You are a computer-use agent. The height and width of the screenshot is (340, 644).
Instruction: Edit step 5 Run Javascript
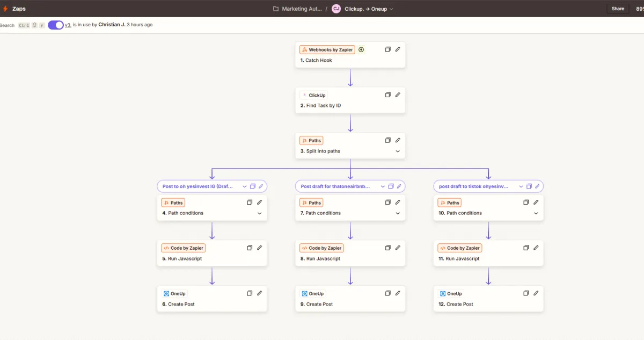tap(259, 248)
